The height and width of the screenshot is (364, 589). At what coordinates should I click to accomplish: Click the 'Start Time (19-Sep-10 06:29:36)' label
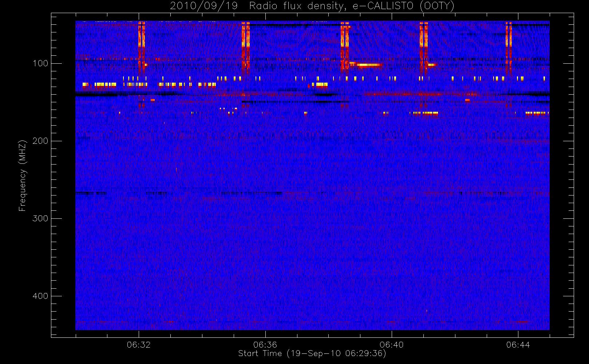(x=312, y=353)
